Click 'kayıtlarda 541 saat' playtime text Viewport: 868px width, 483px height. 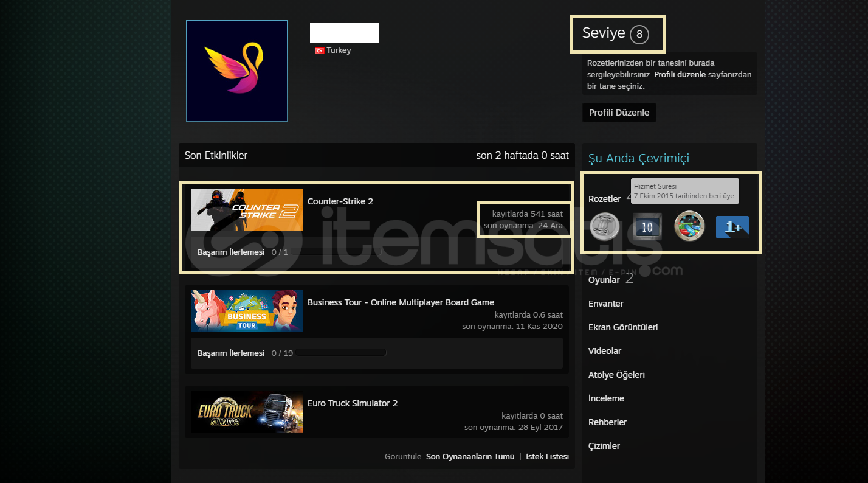(528, 214)
